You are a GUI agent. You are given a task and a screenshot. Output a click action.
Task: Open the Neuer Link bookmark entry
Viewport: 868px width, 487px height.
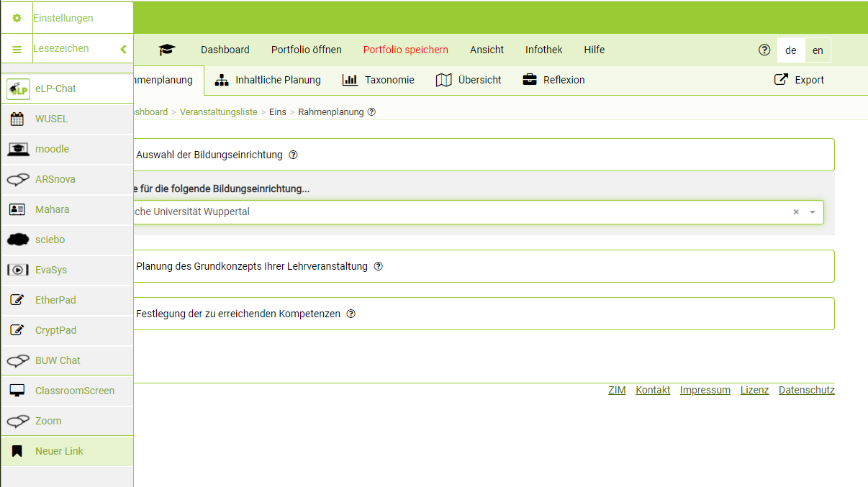67,452
